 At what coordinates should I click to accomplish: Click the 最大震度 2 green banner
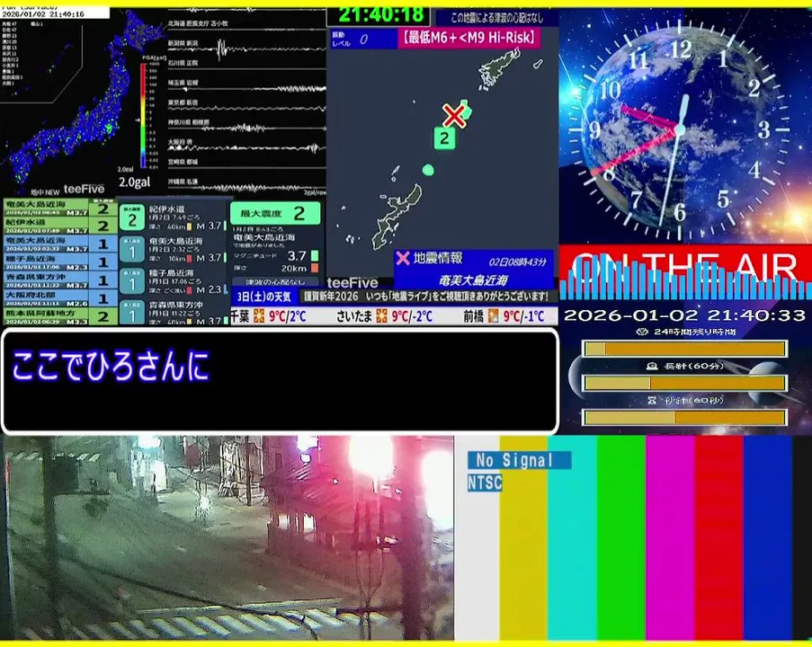tap(275, 213)
